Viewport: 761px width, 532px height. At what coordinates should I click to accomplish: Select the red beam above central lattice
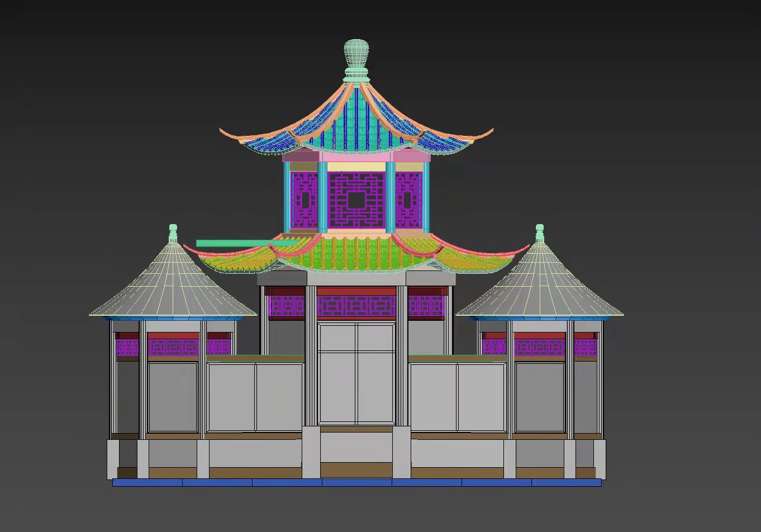(x=356, y=291)
